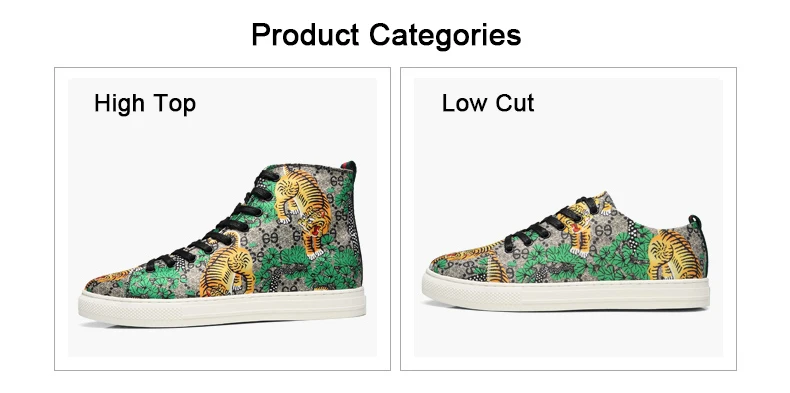Click the red-green heel tab on High Top
The image size is (790, 393).
tap(347, 166)
